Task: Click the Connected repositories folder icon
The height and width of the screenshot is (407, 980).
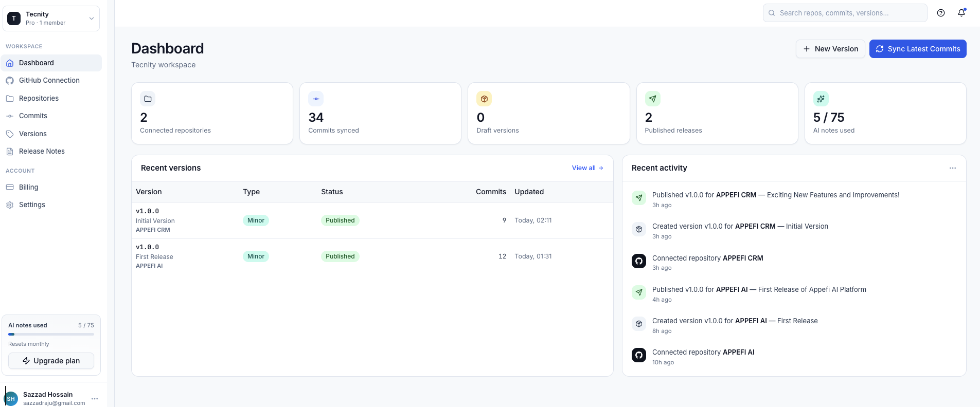Action: pyautogui.click(x=148, y=99)
